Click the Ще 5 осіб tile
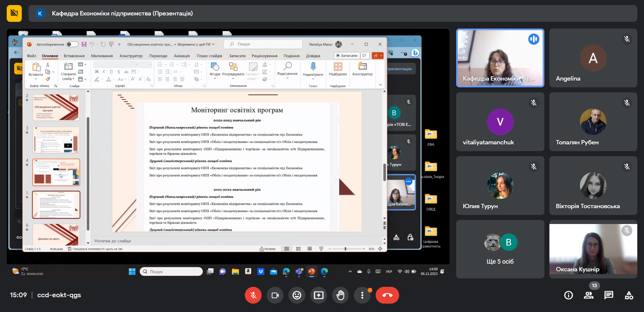This screenshot has width=644, height=312. [x=500, y=249]
